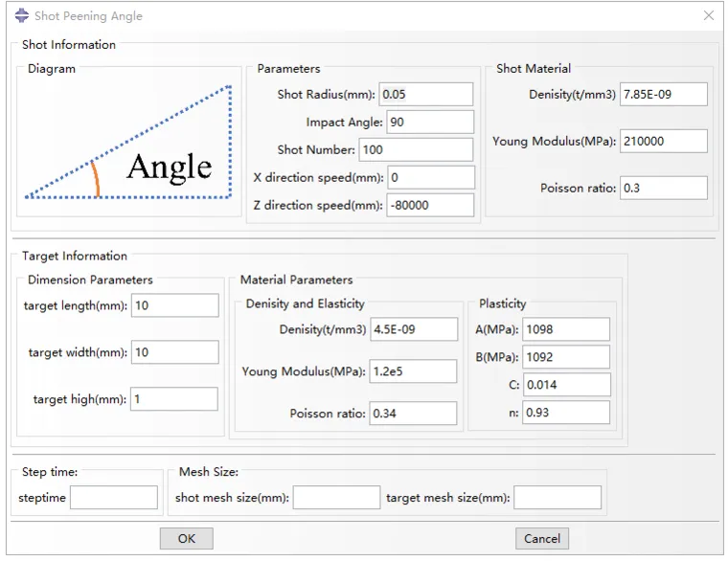Image resolution: width=728 pixels, height=561 pixels.
Task: Select the target high input field
Action: (174, 399)
